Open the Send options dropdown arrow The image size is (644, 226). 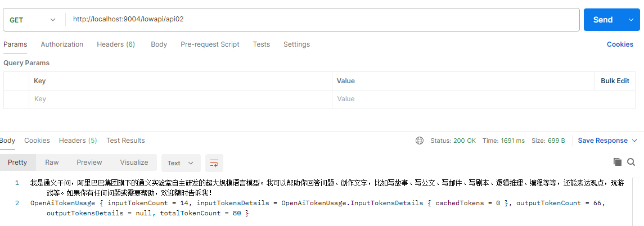[x=632, y=20]
